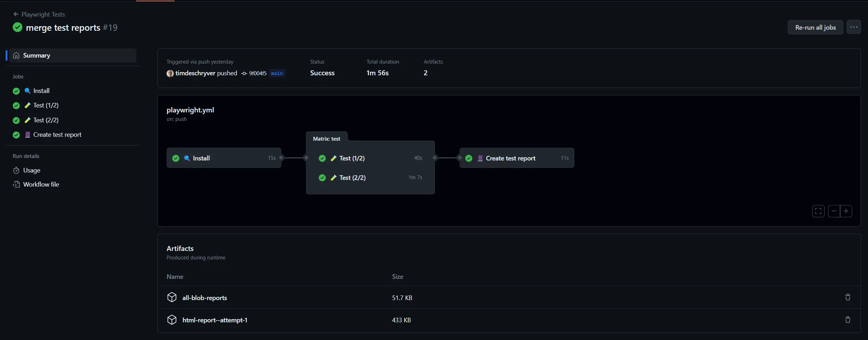Viewport: 868px width, 340px height.
Task: Download the html-report--attempt-1 artifact
Action: pyautogui.click(x=215, y=320)
